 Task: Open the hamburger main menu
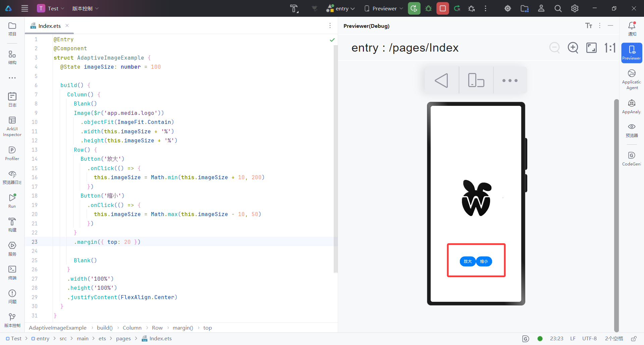pos(25,8)
